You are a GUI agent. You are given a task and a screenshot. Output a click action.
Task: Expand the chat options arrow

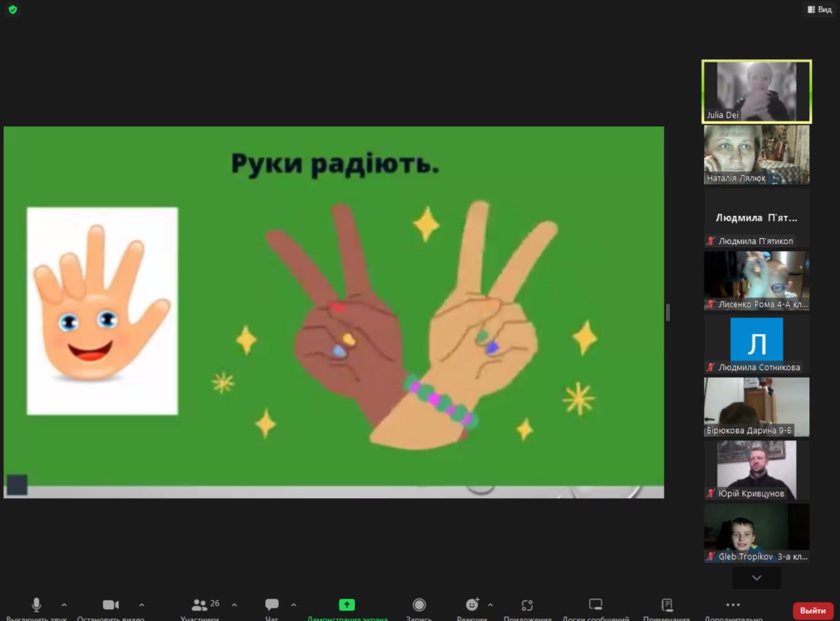(293, 605)
